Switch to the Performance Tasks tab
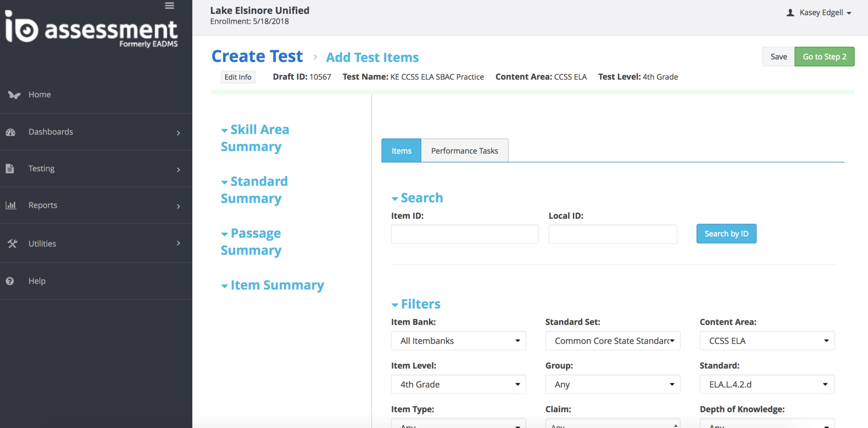The height and width of the screenshot is (428, 868). click(x=465, y=151)
